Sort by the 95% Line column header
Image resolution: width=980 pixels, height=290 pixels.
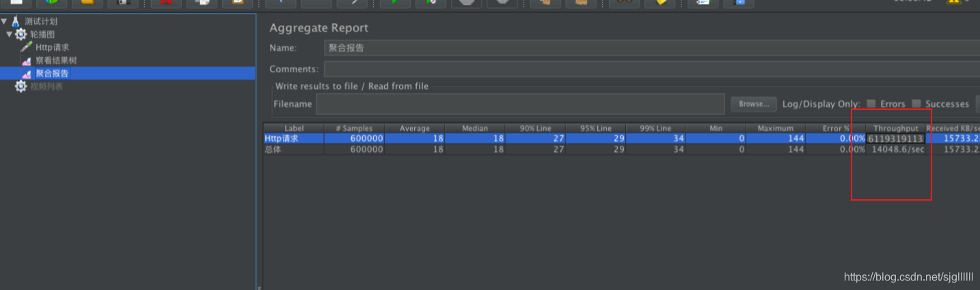tap(595, 128)
